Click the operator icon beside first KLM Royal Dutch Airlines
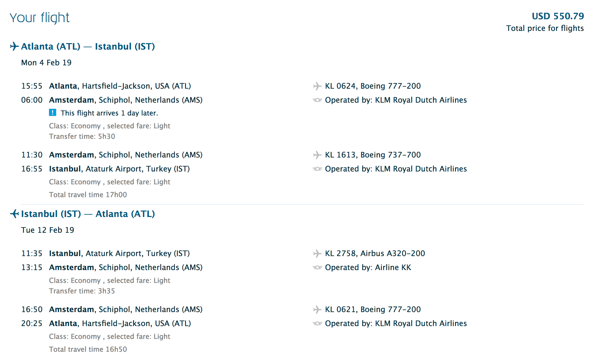 (317, 100)
